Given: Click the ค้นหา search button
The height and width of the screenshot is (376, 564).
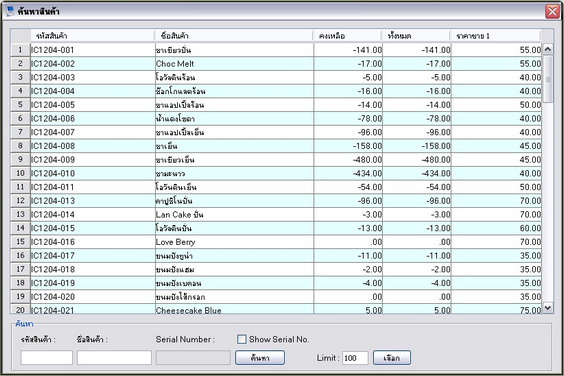Looking at the screenshot, I should [x=260, y=358].
